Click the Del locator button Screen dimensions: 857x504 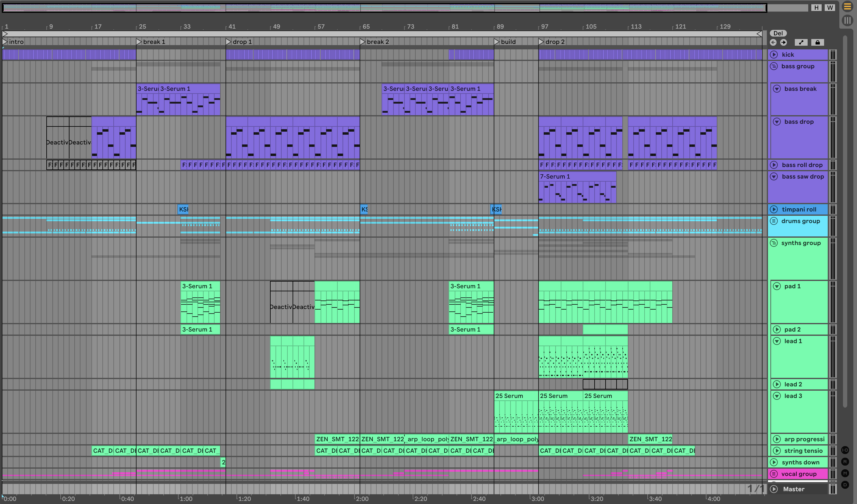(778, 33)
